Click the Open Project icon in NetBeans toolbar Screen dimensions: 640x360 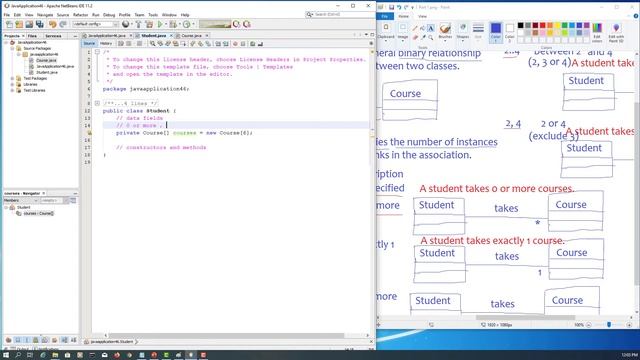point(29,24)
